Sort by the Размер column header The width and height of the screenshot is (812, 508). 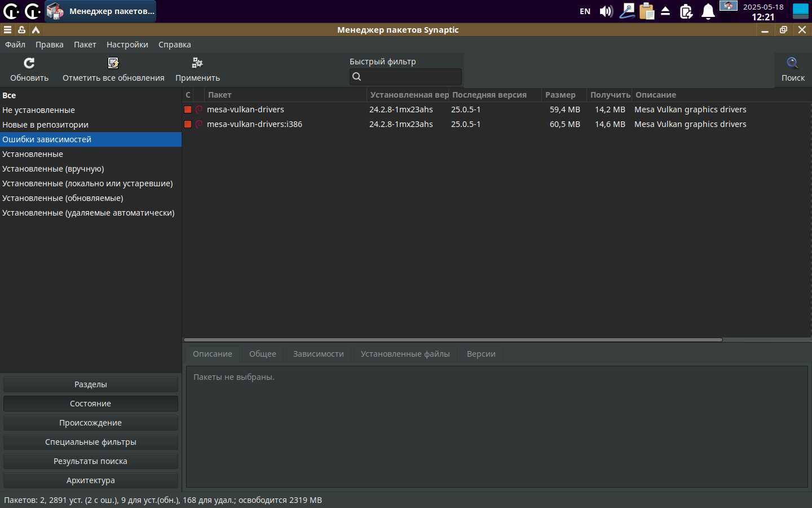[564, 95]
